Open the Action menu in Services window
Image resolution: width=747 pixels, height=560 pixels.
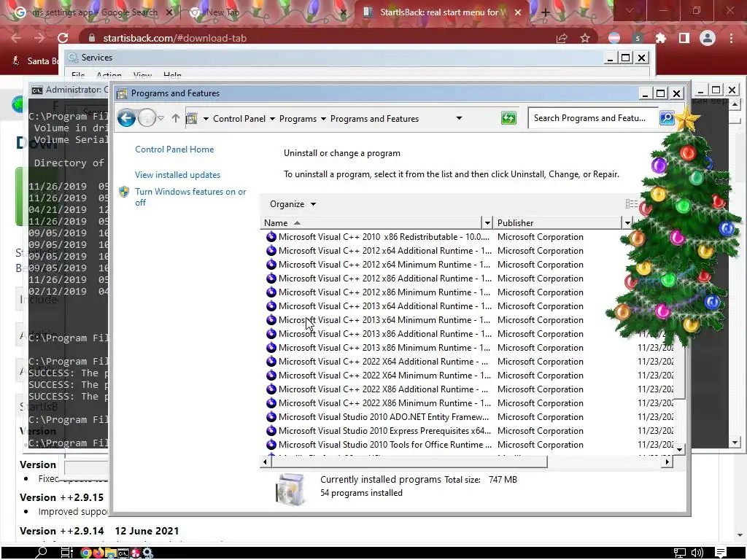109,75
